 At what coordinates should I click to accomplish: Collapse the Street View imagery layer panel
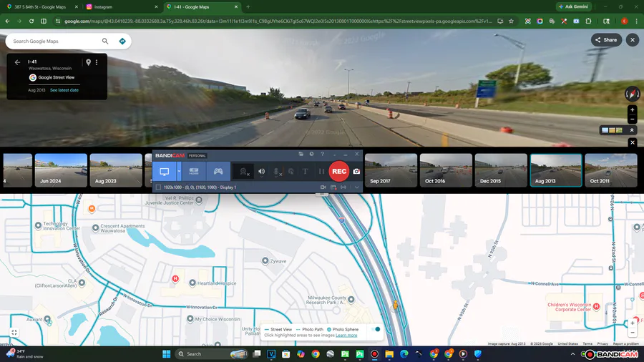coord(632,130)
